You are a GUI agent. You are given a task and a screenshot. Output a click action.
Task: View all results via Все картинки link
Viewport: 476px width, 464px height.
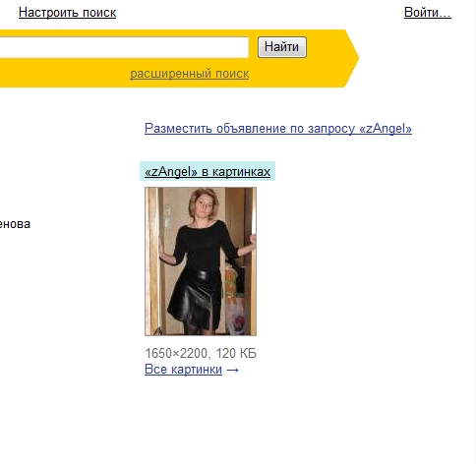pyautogui.click(x=183, y=370)
